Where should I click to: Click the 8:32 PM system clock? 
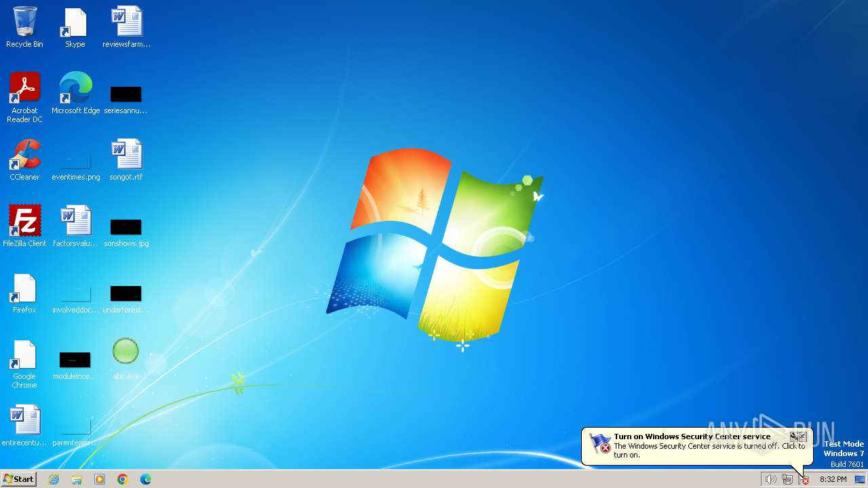click(833, 479)
